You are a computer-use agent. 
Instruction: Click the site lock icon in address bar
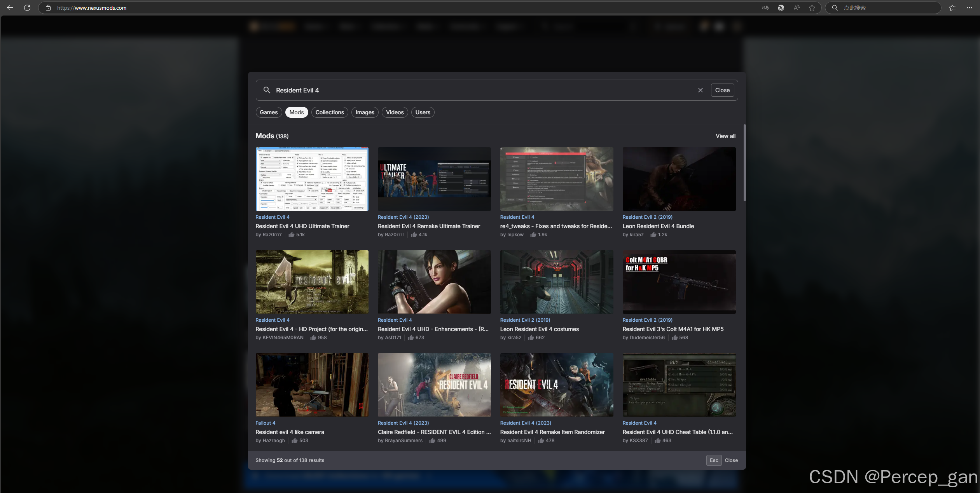coord(48,8)
